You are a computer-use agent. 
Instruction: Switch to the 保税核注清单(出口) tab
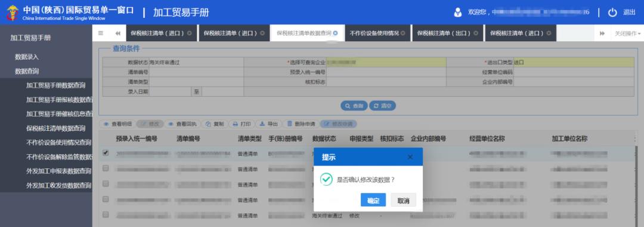click(x=444, y=33)
